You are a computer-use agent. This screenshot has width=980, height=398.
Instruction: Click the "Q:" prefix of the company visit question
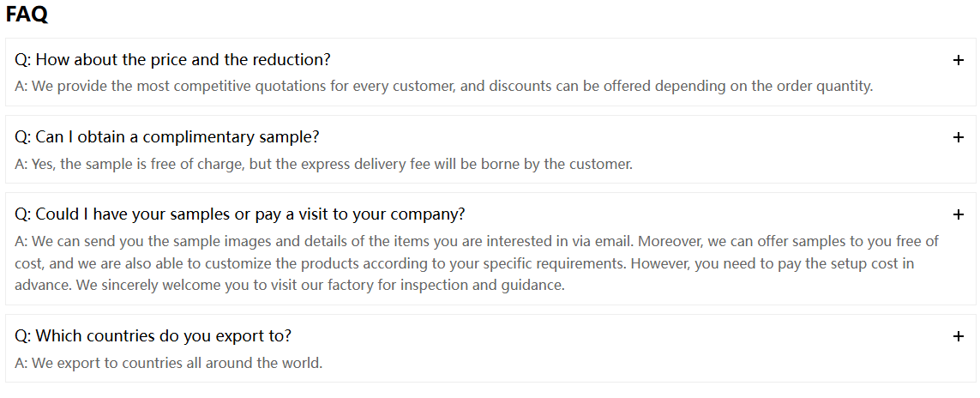pyautogui.click(x=23, y=215)
